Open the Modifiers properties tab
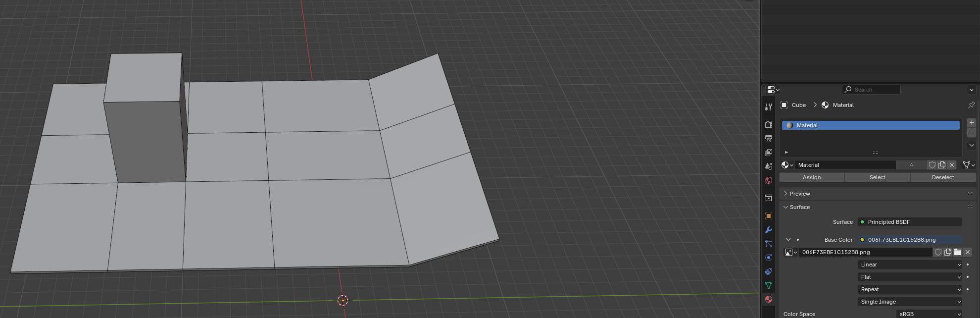The width and height of the screenshot is (980, 318). pos(768,230)
